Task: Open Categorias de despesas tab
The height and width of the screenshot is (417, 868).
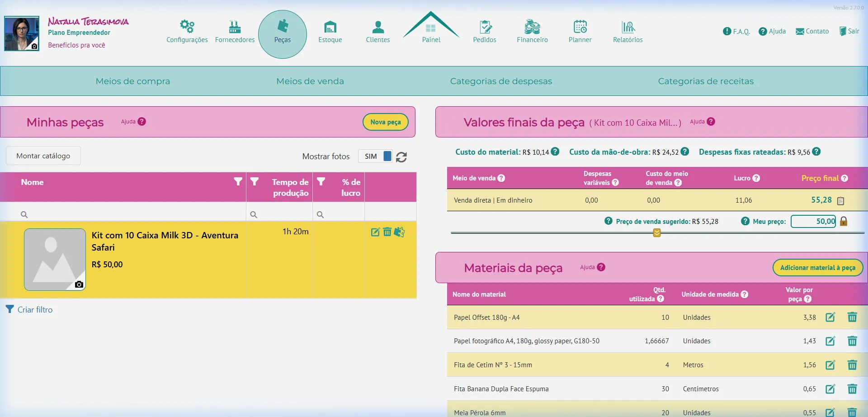Action: click(501, 81)
